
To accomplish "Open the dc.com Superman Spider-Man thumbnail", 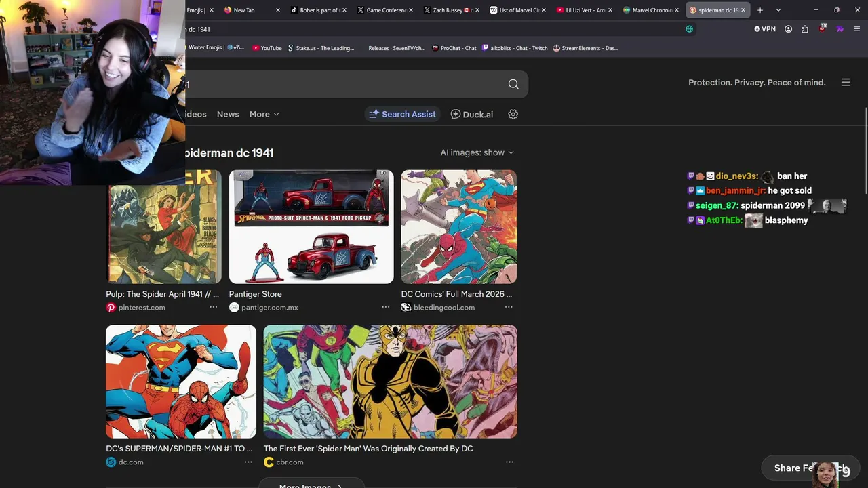I will [181, 382].
